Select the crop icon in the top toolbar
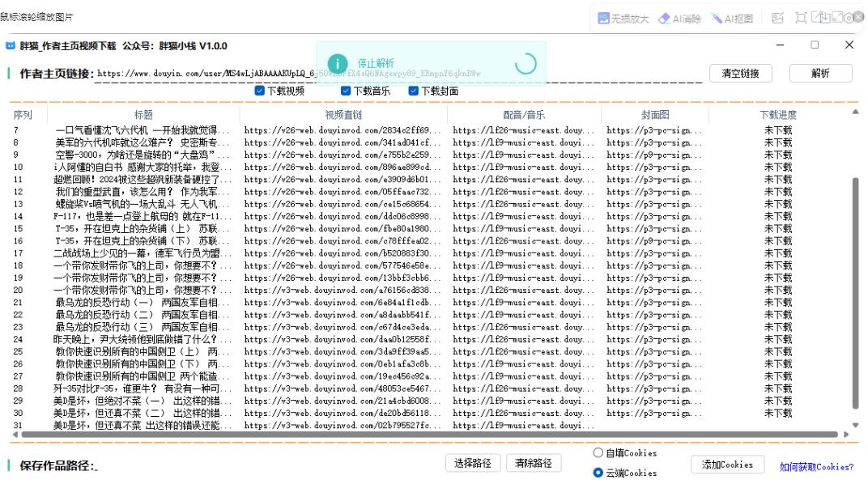The width and height of the screenshot is (868, 484). point(801,17)
